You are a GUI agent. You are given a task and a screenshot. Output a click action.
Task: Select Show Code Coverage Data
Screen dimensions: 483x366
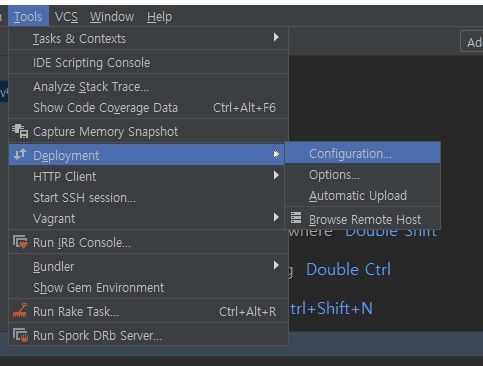148,108
